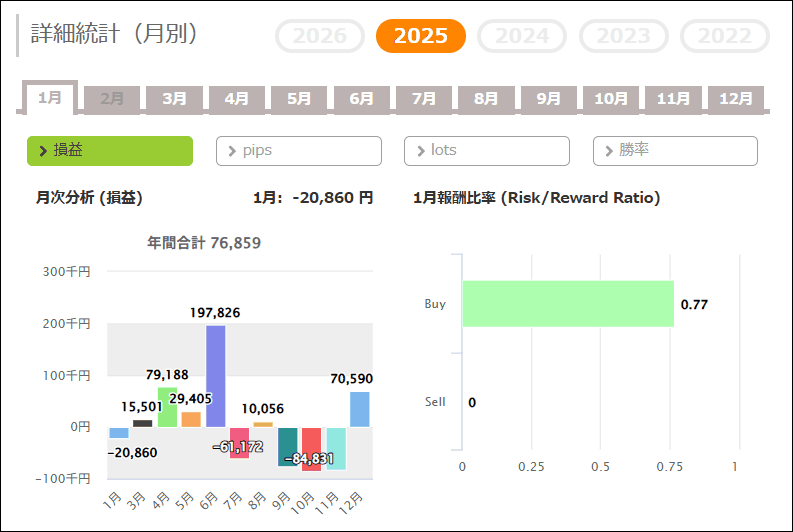Select the 2025 year button
This screenshot has width=793, height=532.
pyautogui.click(x=420, y=36)
